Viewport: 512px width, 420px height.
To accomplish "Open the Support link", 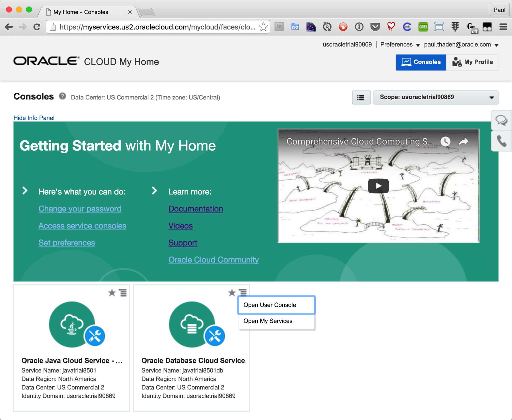I will pos(183,242).
